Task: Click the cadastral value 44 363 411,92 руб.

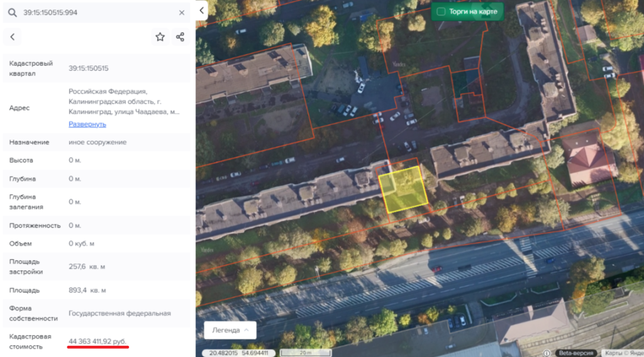Action: 97,341
